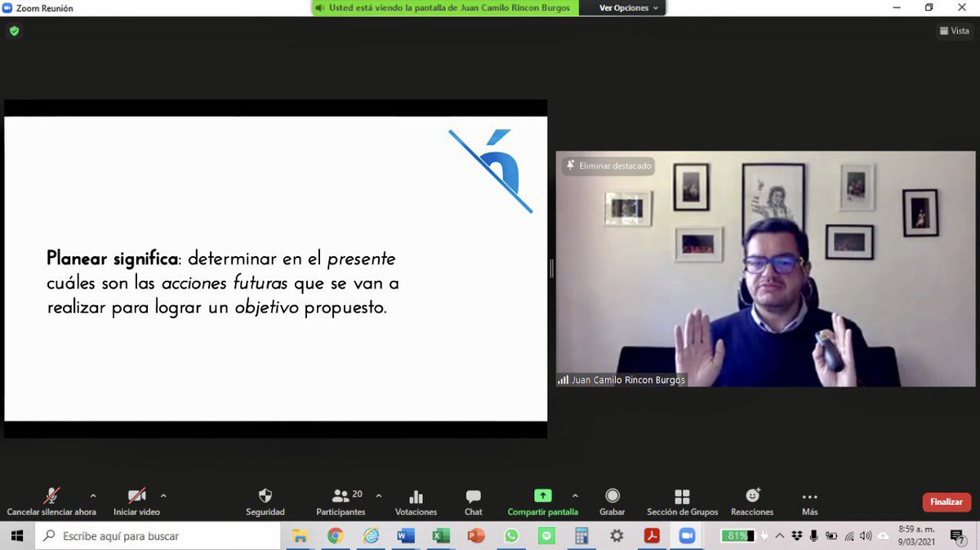Image resolution: width=980 pixels, height=550 pixels.
Task: Open the volume speaker tray icon
Action: [866, 536]
